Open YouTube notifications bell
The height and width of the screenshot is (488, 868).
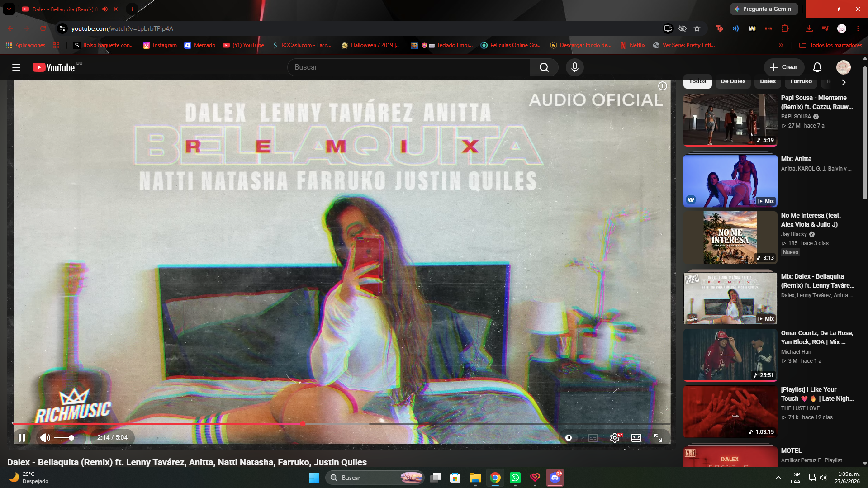(817, 67)
